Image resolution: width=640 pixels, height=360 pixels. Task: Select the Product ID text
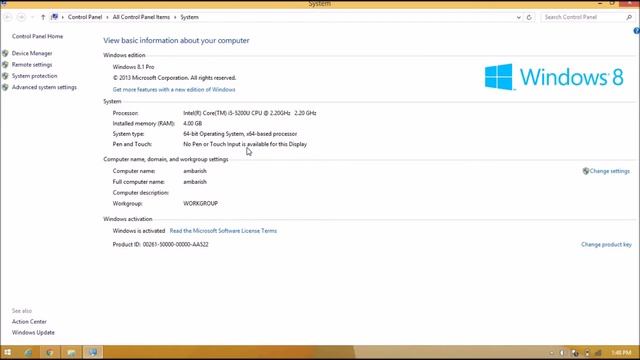click(160, 244)
